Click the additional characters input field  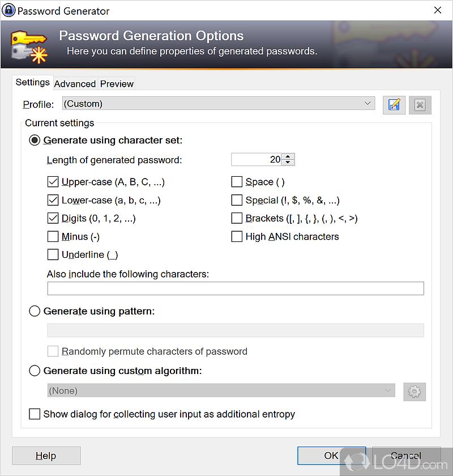point(235,288)
